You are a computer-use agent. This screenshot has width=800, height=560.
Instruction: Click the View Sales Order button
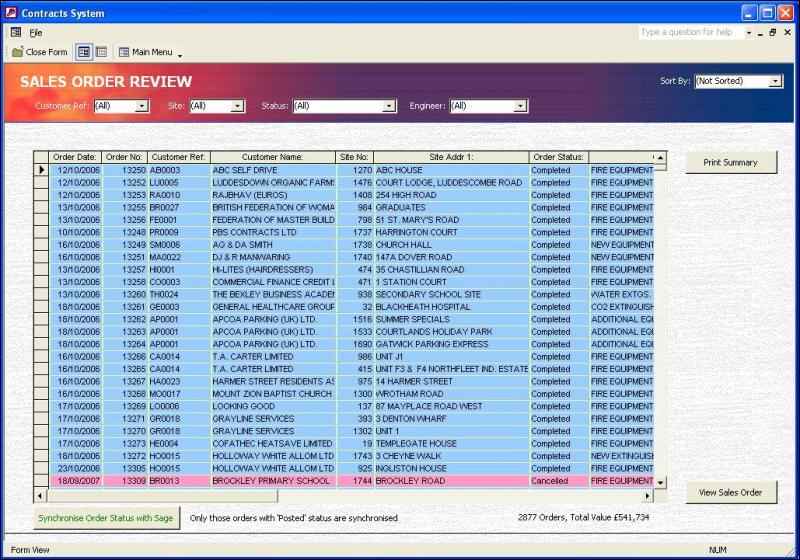point(731,492)
